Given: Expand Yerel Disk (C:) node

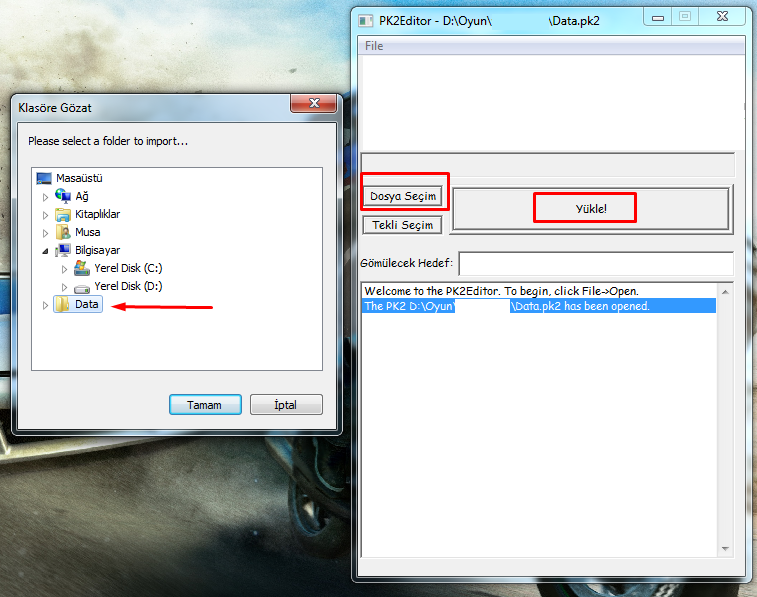Looking at the screenshot, I should tap(64, 269).
